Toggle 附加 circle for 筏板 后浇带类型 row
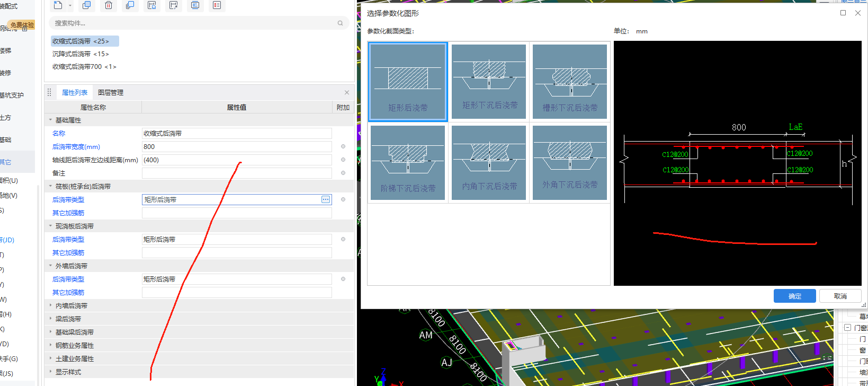The image size is (868, 386). pyautogui.click(x=343, y=199)
